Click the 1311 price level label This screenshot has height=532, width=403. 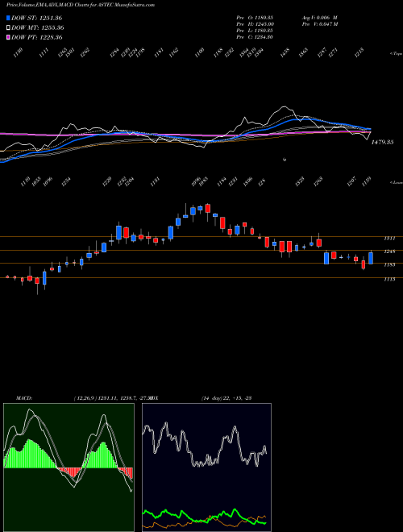389,239
